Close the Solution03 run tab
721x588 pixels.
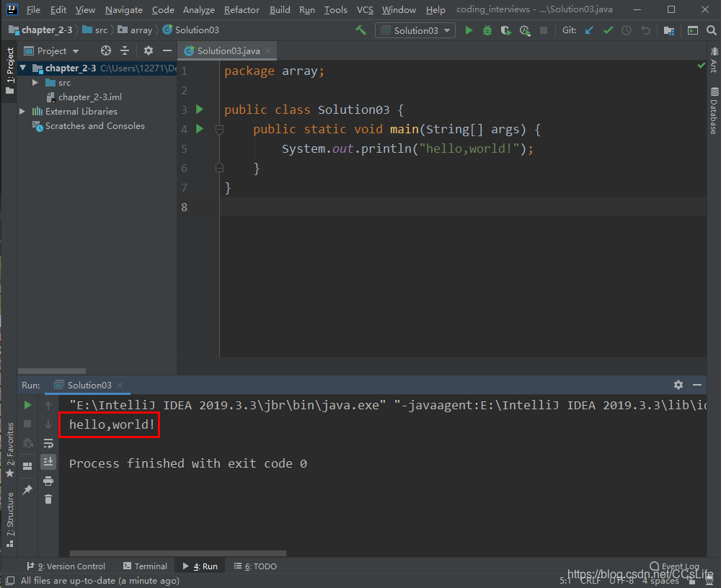click(x=120, y=386)
